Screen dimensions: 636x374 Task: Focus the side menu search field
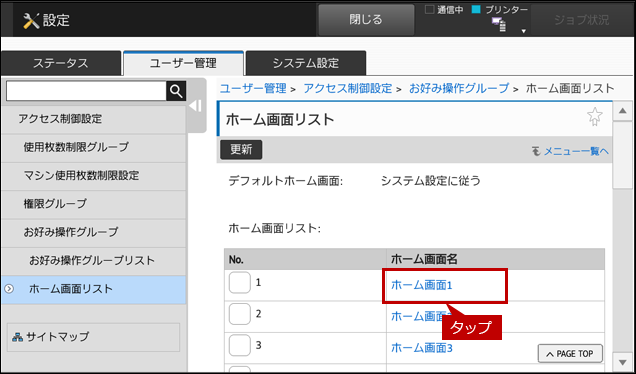[x=86, y=91]
